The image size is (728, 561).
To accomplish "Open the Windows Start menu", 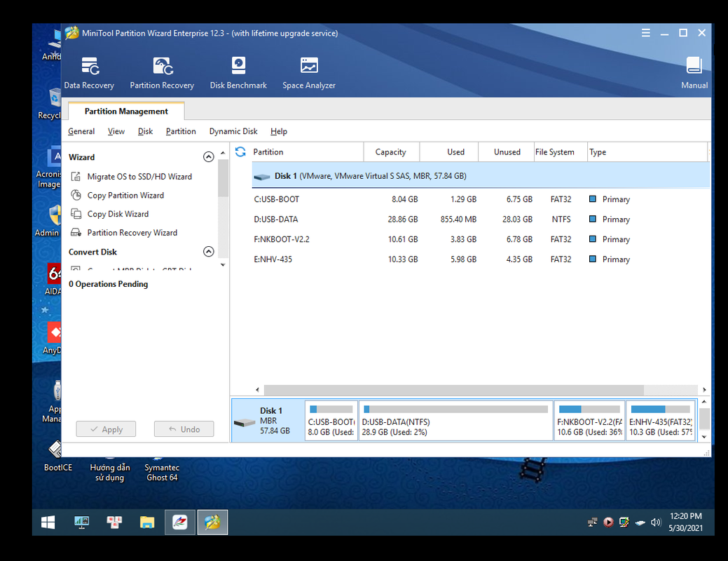I will tap(48, 522).
